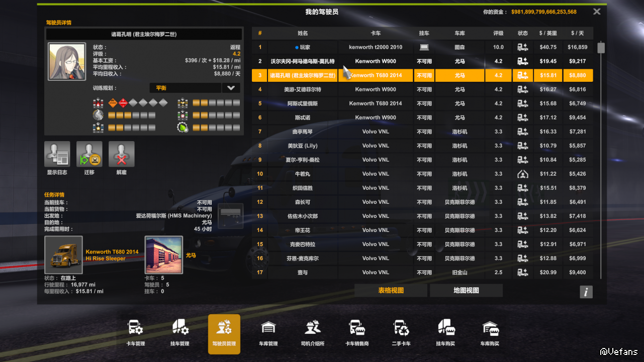Select driver 斯忒诺
The width and height of the screenshot is (644, 362).
click(302, 117)
